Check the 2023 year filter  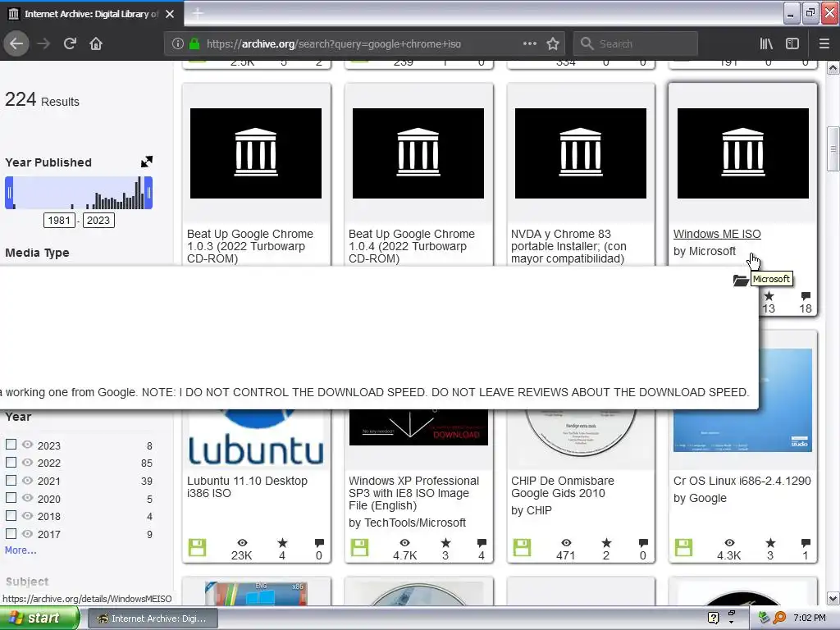pyautogui.click(x=11, y=445)
